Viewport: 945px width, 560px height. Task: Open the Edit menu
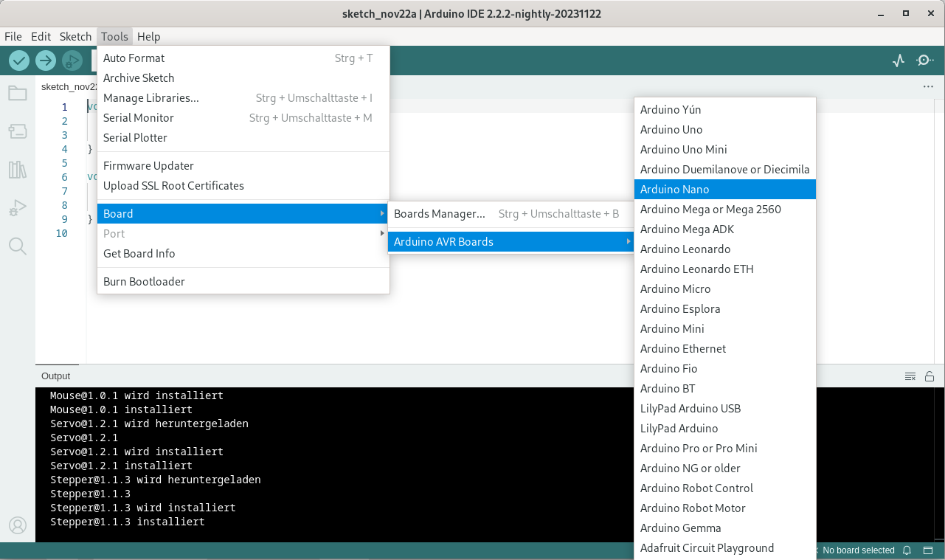point(41,36)
